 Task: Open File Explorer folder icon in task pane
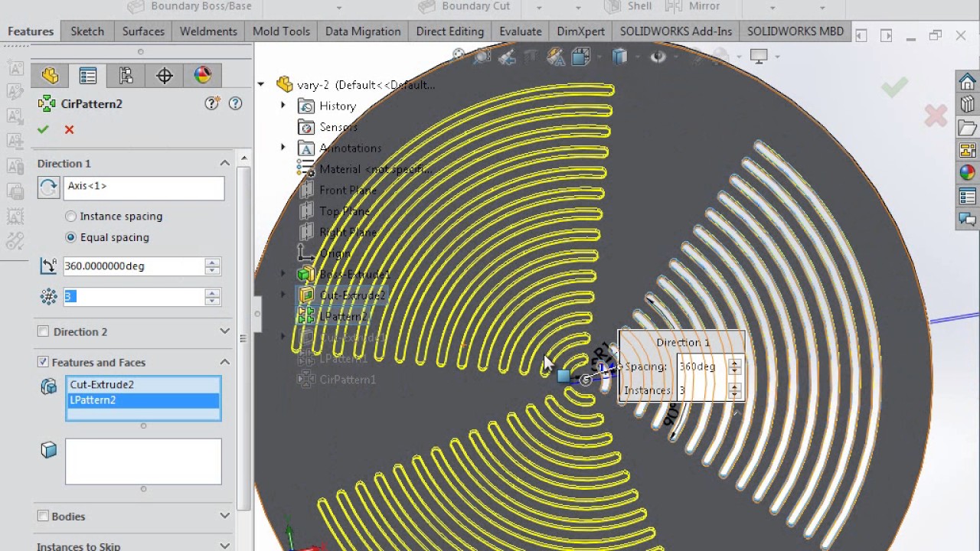(968, 127)
